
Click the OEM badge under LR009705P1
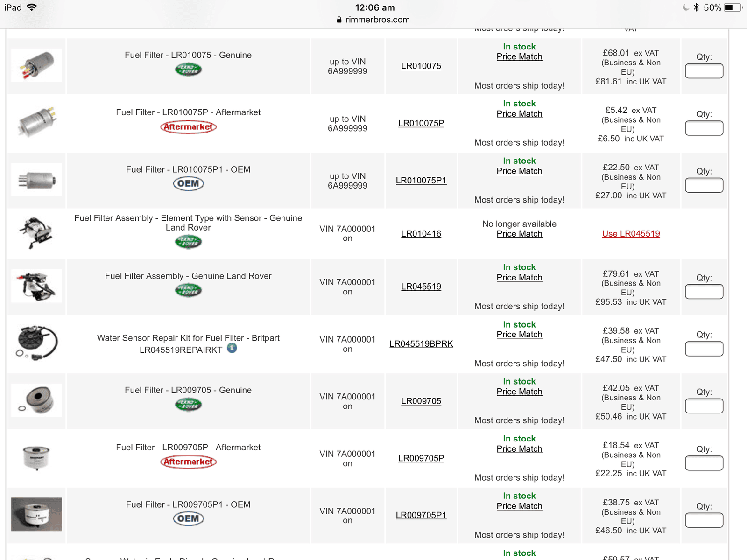pos(188,519)
